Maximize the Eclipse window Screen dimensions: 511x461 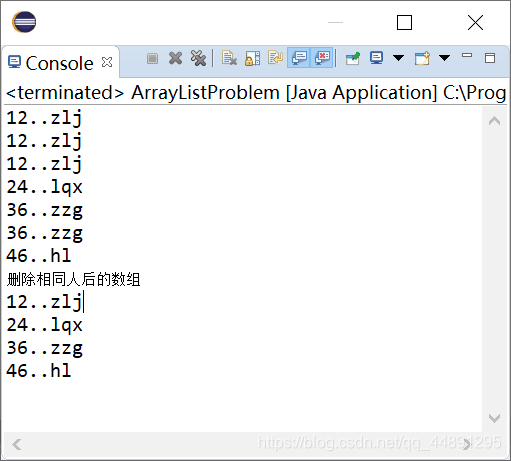(x=404, y=23)
